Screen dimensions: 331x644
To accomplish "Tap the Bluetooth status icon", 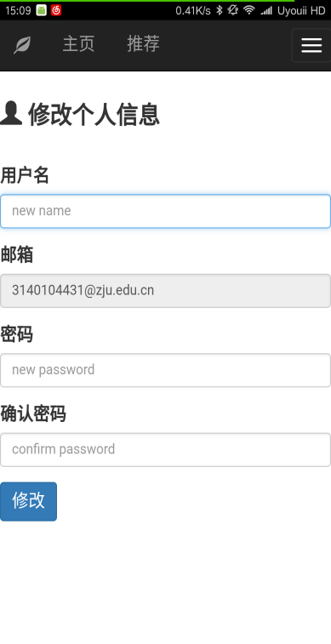I will point(220,10).
